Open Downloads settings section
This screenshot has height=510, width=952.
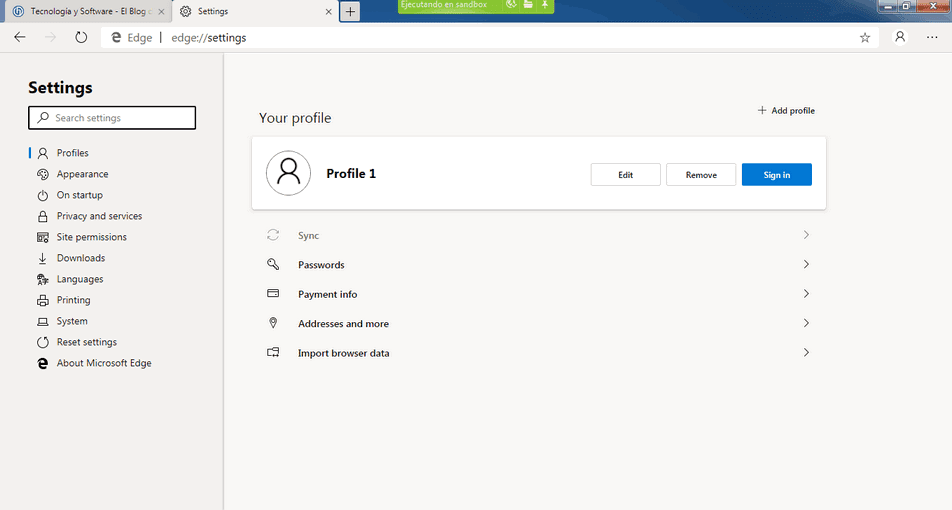[x=81, y=258]
